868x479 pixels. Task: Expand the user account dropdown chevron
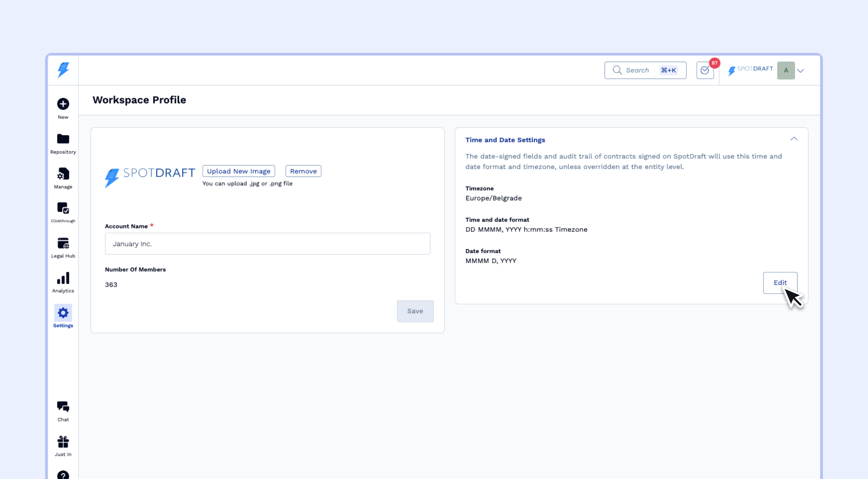click(801, 71)
